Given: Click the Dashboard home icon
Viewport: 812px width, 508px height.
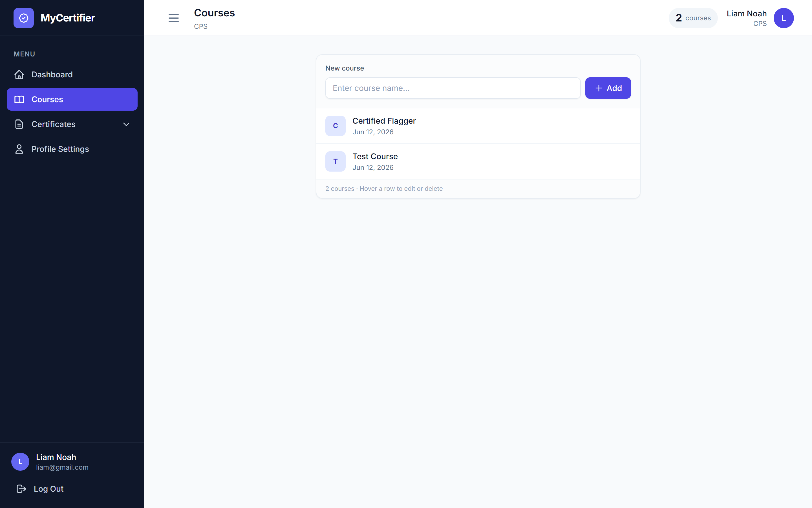Looking at the screenshot, I should [x=19, y=75].
